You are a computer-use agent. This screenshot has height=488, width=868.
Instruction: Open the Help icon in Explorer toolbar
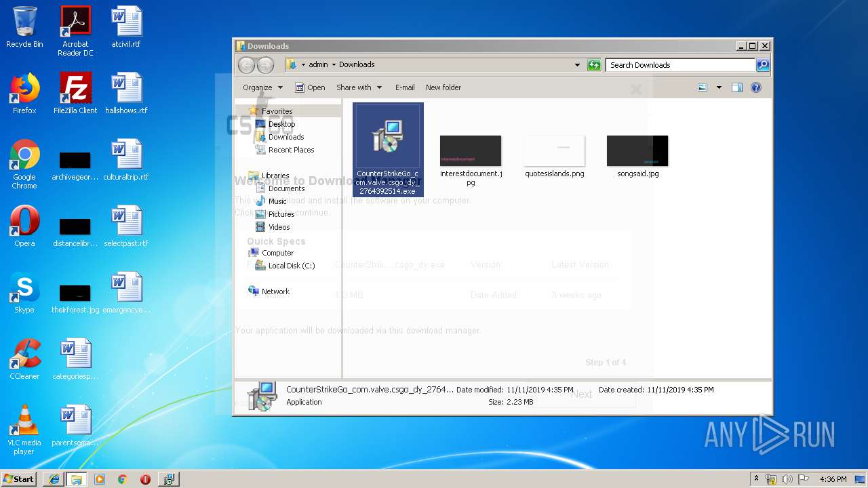coord(756,87)
